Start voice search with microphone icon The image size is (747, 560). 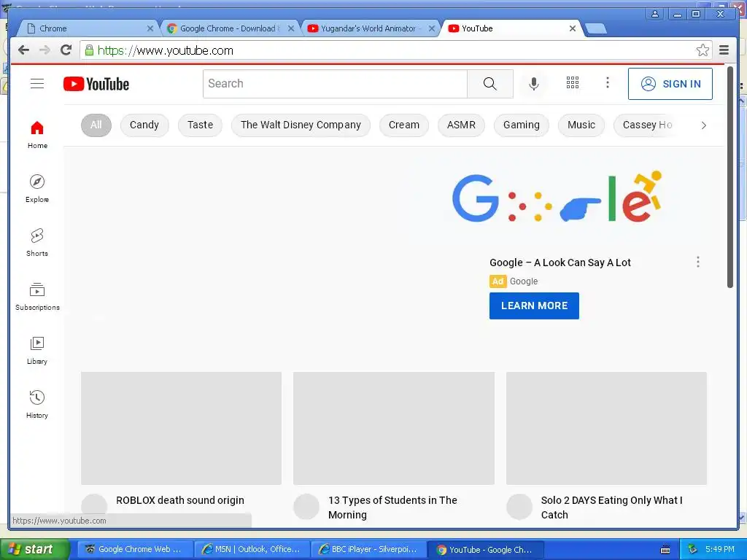pos(534,84)
